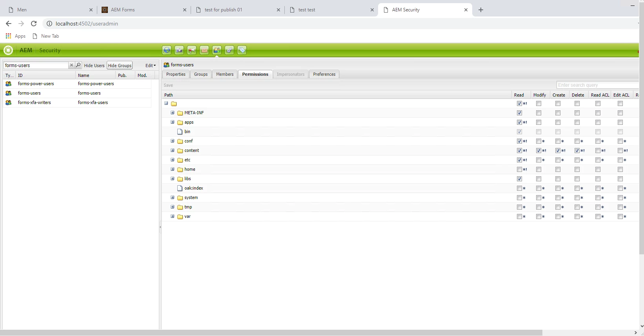This screenshot has height=336, width=644.
Task: Click the Enter search query field
Action: (597, 85)
